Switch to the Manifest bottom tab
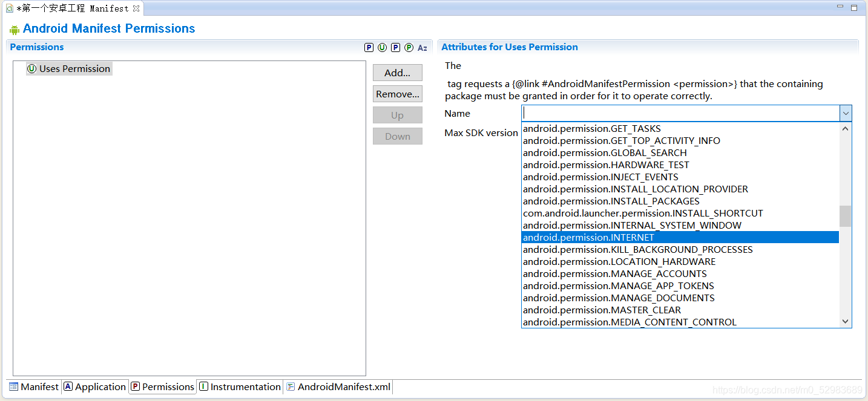This screenshot has width=868, height=401. pos(34,386)
